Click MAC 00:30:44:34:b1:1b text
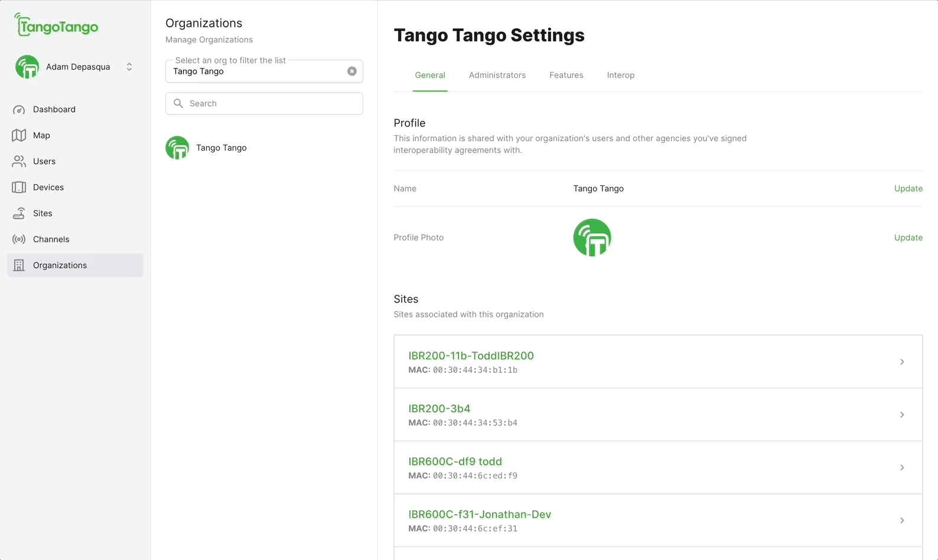This screenshot has height=560, width=938. tap(463, 370)
